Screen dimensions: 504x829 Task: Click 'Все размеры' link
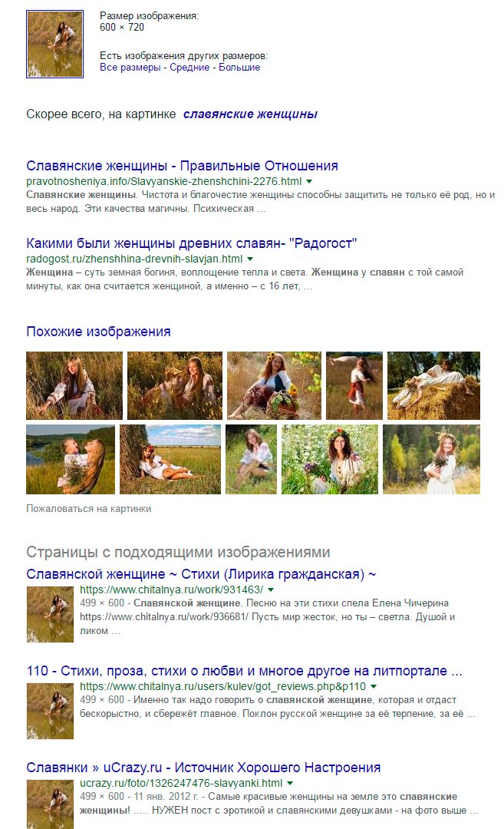[x=130, y=68]
